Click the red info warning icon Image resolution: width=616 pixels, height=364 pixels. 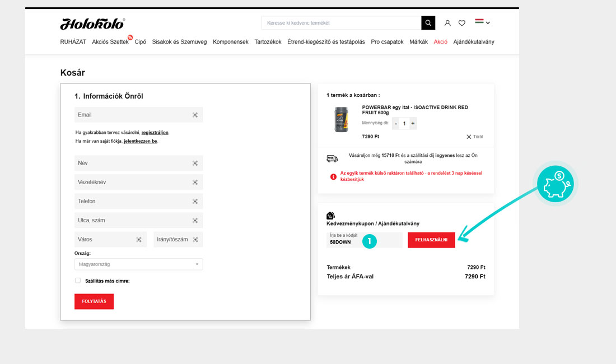tap(333, 176)
